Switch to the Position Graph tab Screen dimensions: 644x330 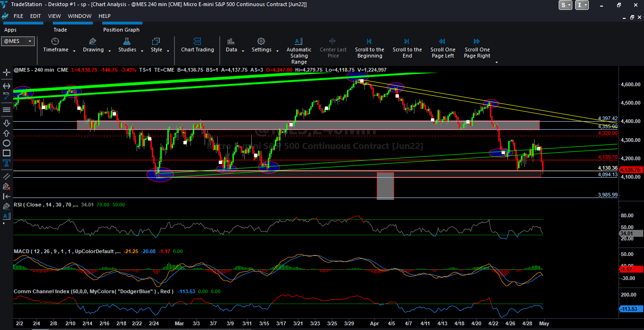(x=121, y=30)
